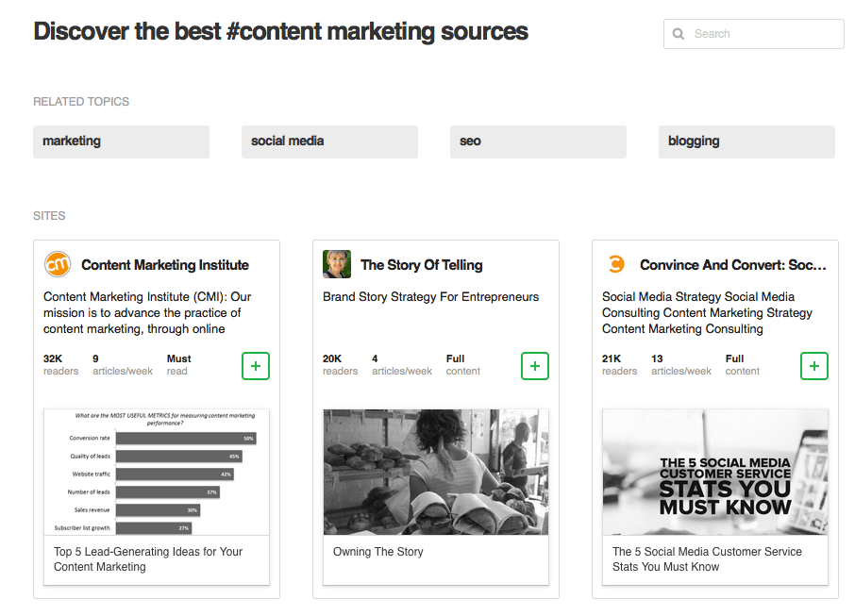Add The Story Of Telling with plus button
This screenshot has width=855, height=616.
pyautogui.click(x=535, y=366)
